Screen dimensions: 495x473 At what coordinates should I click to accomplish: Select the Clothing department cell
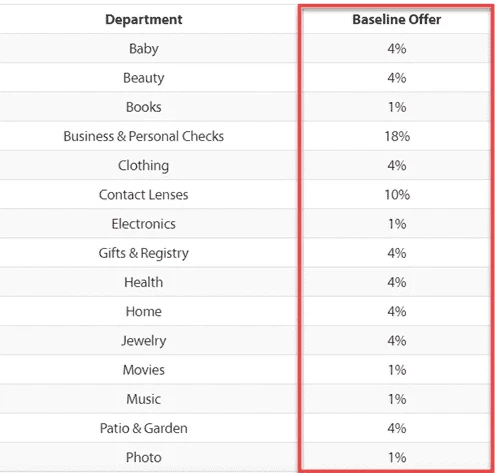click(x=144, y=165)
